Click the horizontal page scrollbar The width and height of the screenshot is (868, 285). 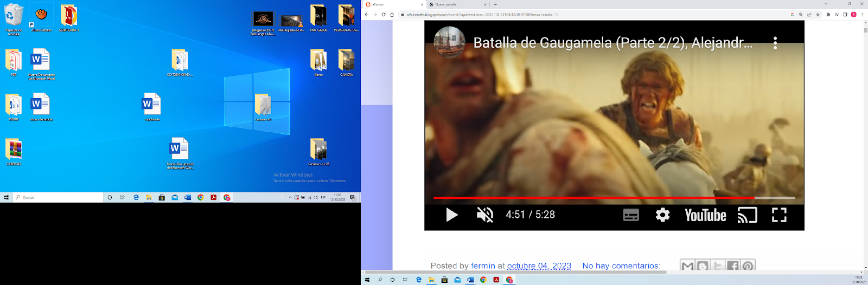click(x=515, y=272)
